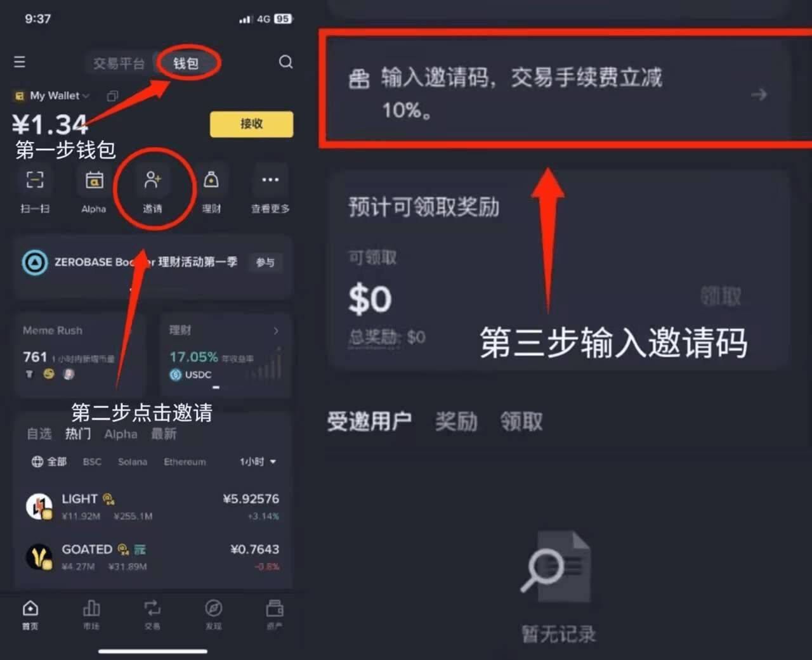Open the hamburger menu icon
The height and width of the screenshot is (660, 812).
click(20, 62)
